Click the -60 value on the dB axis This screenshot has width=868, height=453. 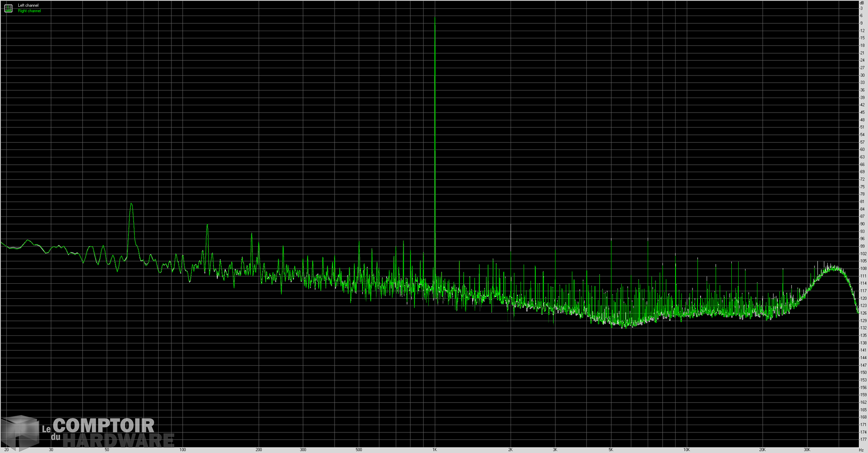(862, 150)
